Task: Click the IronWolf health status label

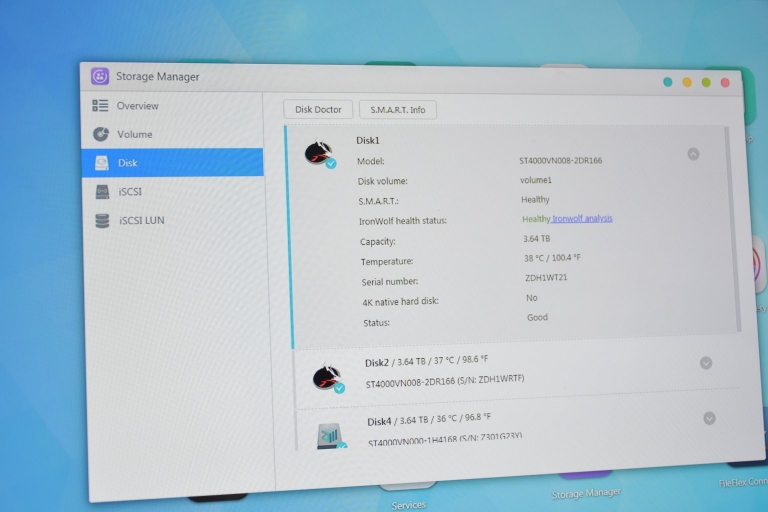Action: pyautogui.click(x=403, y=221)
